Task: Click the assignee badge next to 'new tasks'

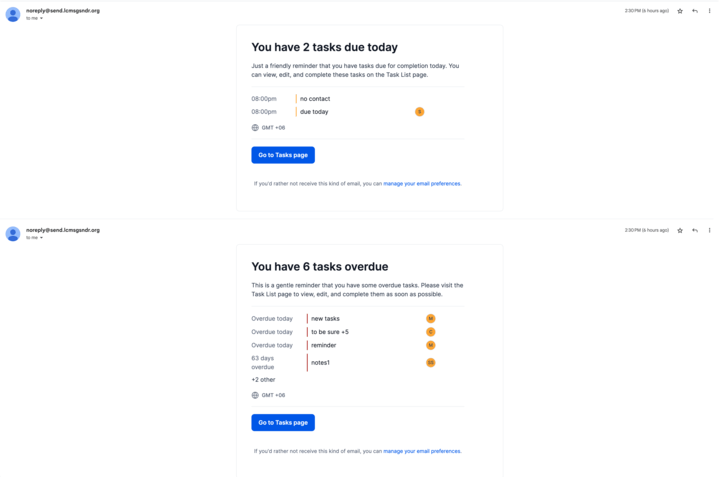Action: pyautogui.click(x=430, y=319)
